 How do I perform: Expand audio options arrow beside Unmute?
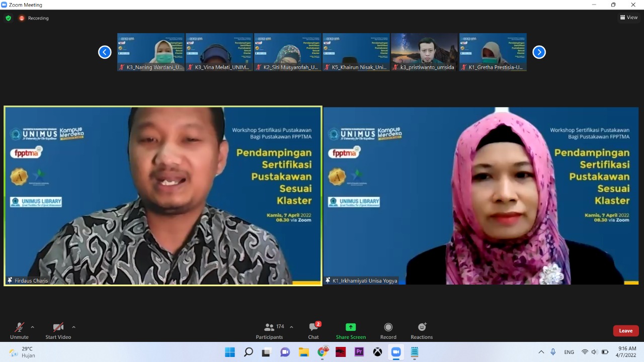[33, 327]
